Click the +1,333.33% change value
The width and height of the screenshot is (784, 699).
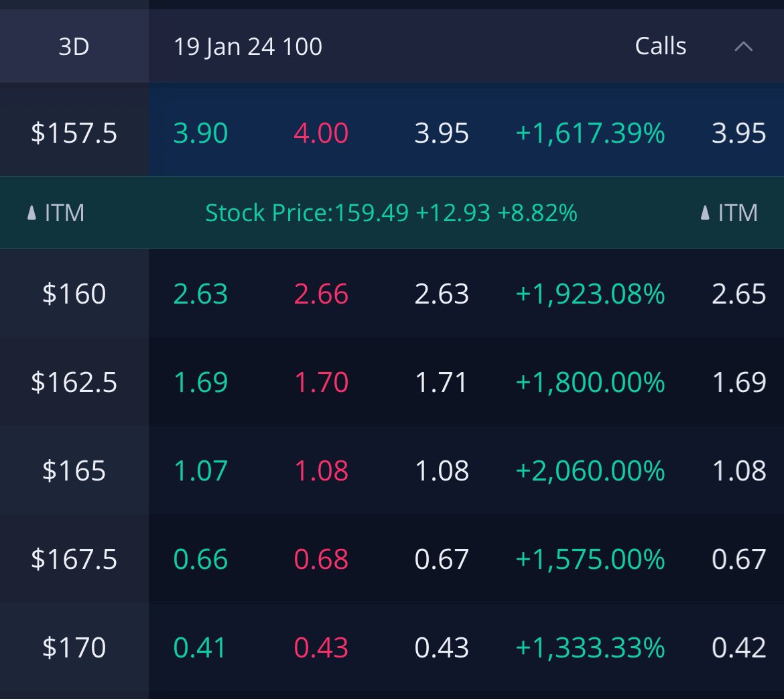coord(590,647)
